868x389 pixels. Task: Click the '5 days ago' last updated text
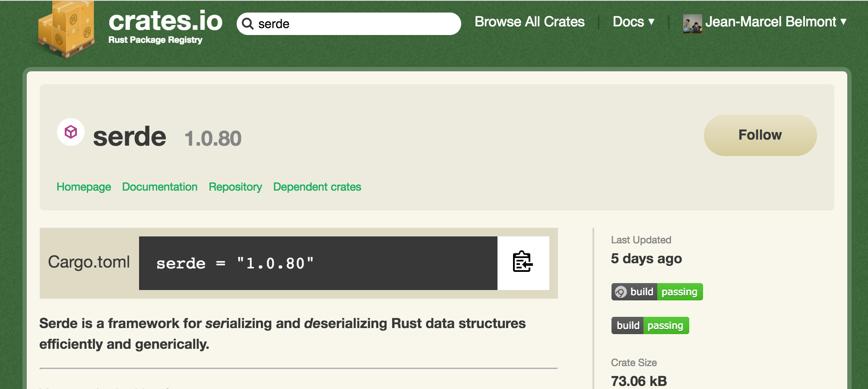pyautogui.click(x=646, y=258)
